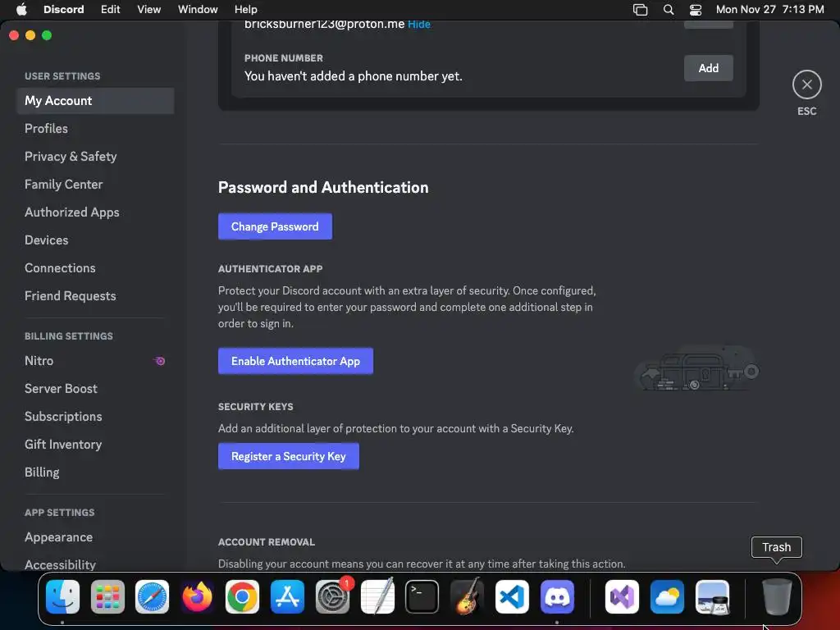Open Visual Studio purple dock icon

(622, 597)
